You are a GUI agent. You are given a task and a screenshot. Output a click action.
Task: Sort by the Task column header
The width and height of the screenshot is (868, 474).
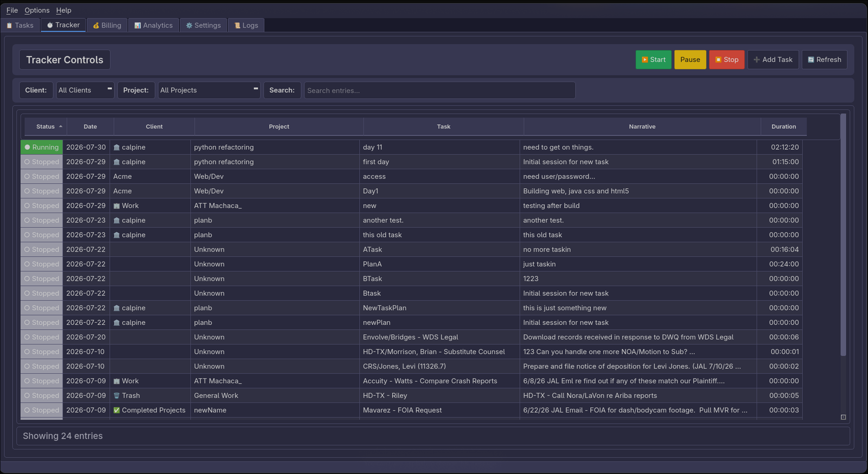tap(443, 126)
